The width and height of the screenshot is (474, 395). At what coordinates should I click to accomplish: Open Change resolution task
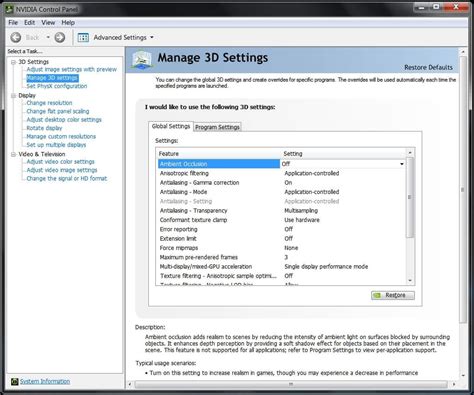tap(49, 103)
